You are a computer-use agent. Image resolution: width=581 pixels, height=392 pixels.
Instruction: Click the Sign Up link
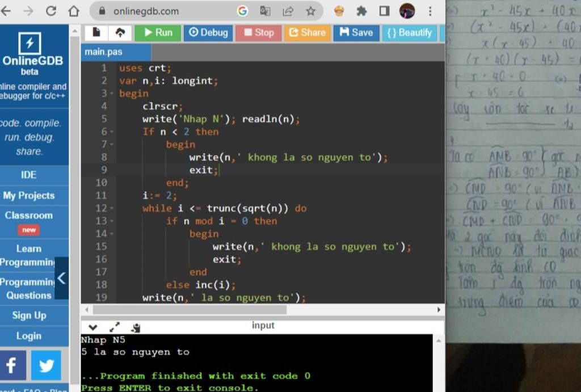[x=29, y=315]
